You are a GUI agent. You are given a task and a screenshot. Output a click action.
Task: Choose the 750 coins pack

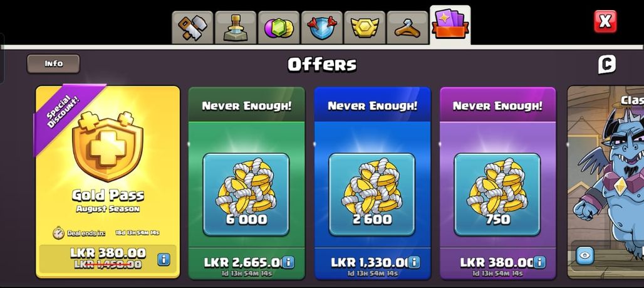coord(498,183)
